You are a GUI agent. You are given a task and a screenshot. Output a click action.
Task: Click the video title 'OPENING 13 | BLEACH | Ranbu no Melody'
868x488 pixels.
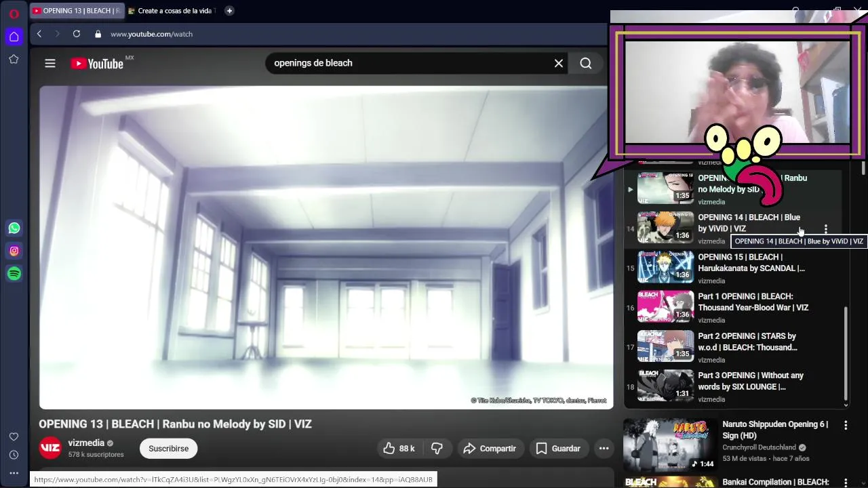click(175, 424)
